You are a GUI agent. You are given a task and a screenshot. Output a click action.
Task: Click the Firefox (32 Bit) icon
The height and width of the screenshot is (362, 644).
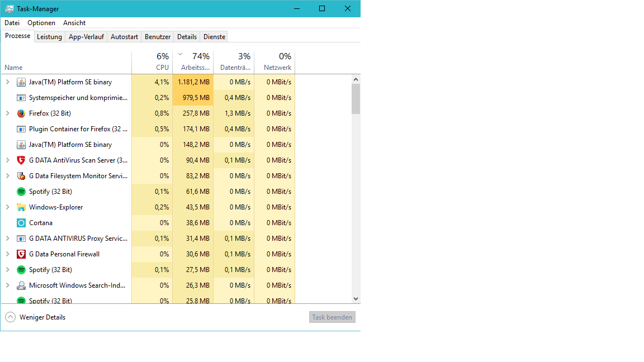pyautogui.click(x=21, y=113)
